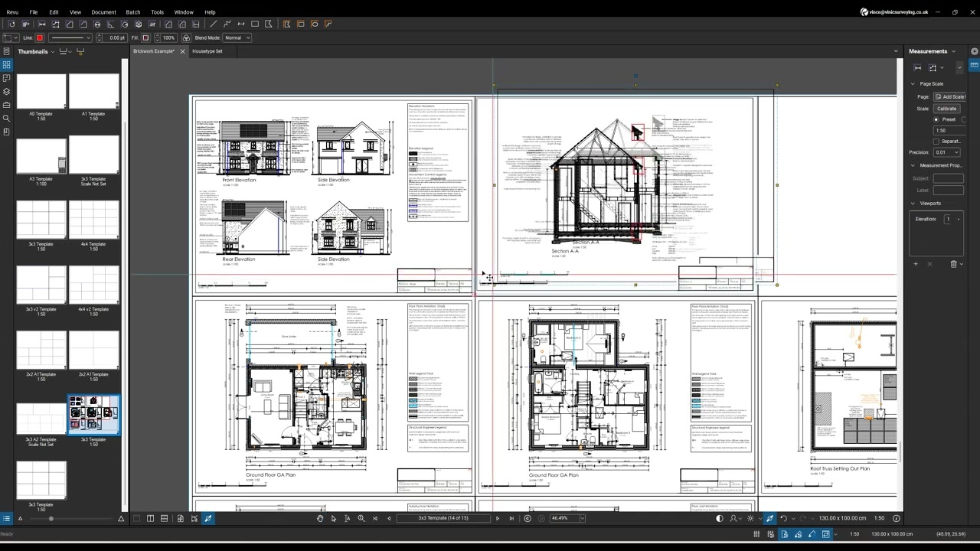
Task: Toggle the dimmer icon in navigation bar
Action: (x=750, y=518)
